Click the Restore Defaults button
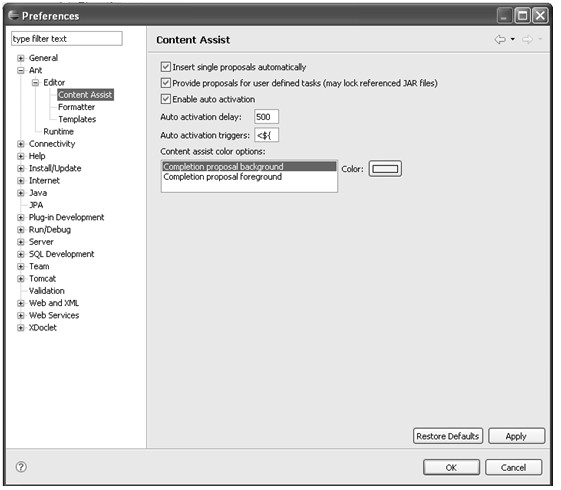This screenshot has width=561, height=490. (x=448, y=436)
